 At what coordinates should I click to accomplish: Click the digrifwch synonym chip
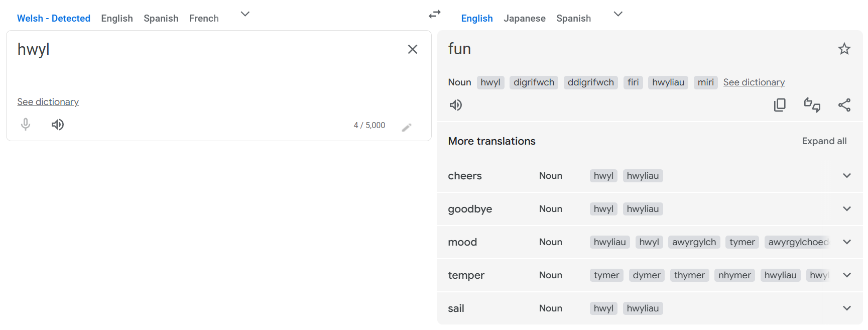pos(534,82)
